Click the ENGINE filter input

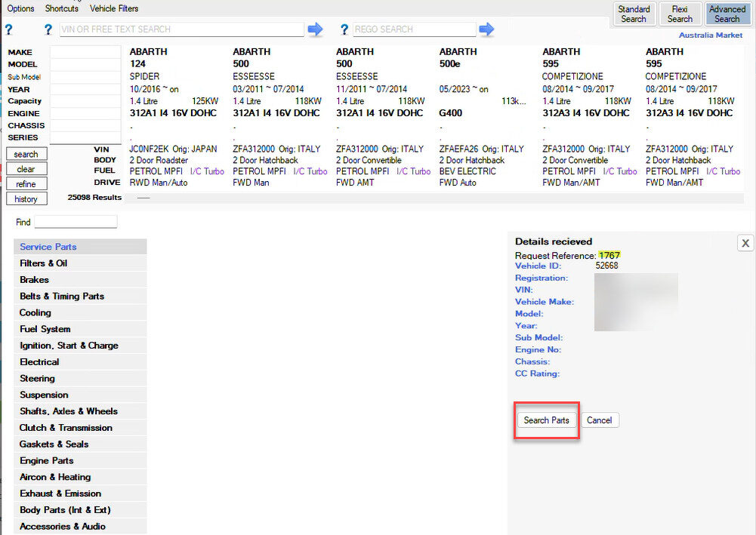coord(85,113)
